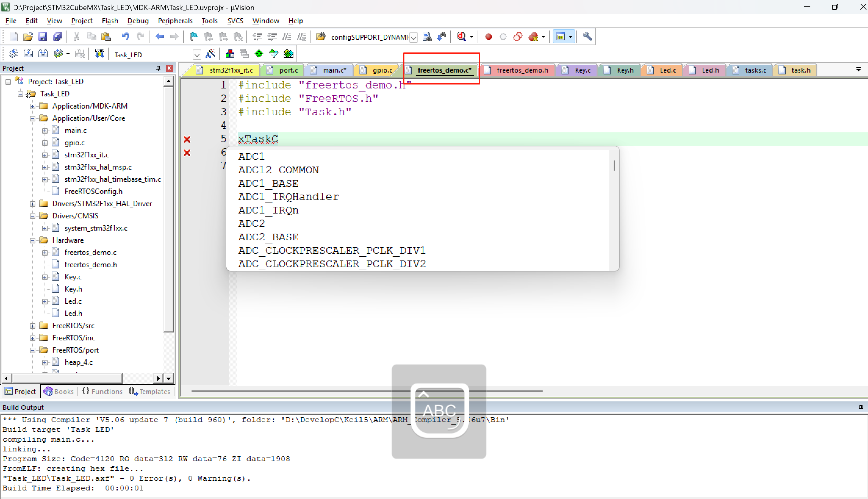Open the Task_LED target dropdown
The image size is (868, 499).
pos(197,55)
